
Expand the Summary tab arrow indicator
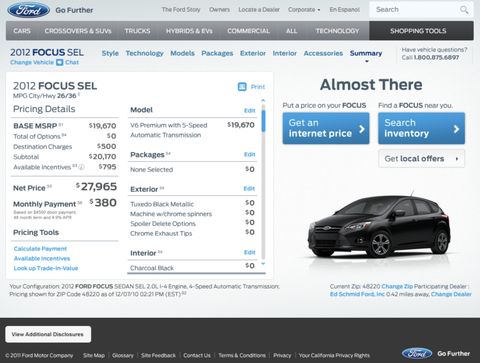click(367, 61)
